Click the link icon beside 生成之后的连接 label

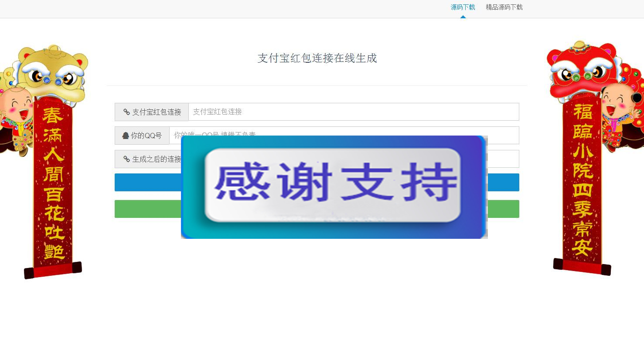click(126, 159)
